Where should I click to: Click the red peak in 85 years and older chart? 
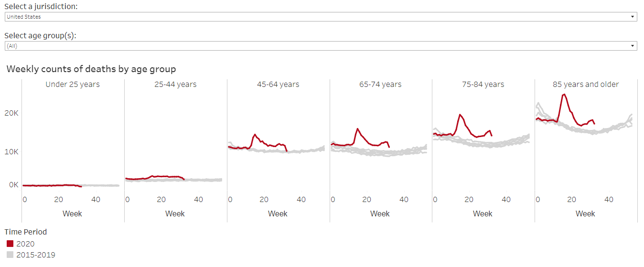coord(564,95)
